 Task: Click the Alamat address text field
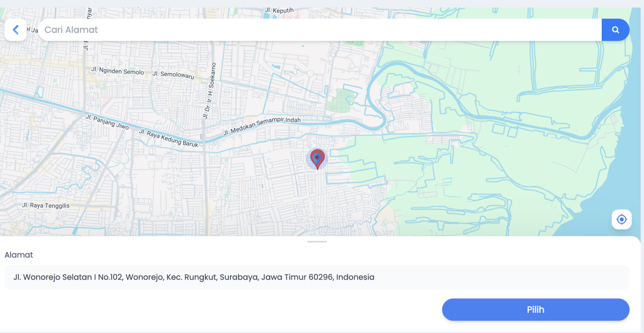pos(316,277)
